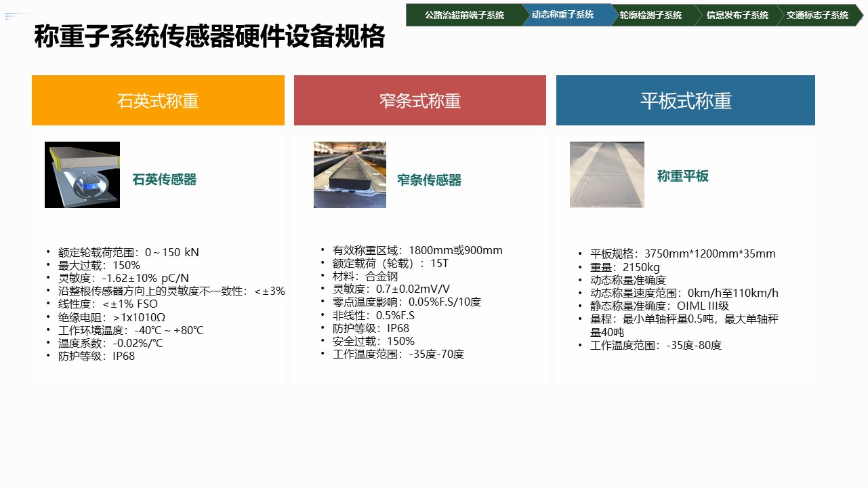
Task: Select the line 静态称量准确度：OIML III级
Action: pyautogui.click(x=659, y=306)
